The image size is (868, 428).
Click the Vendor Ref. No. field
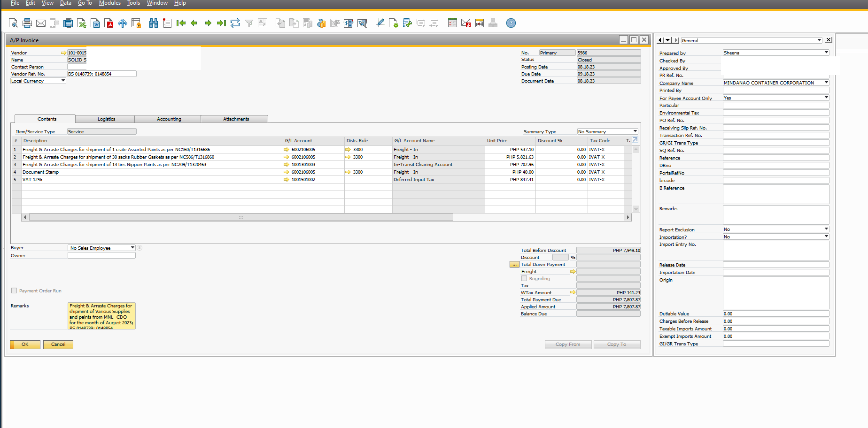101,74
